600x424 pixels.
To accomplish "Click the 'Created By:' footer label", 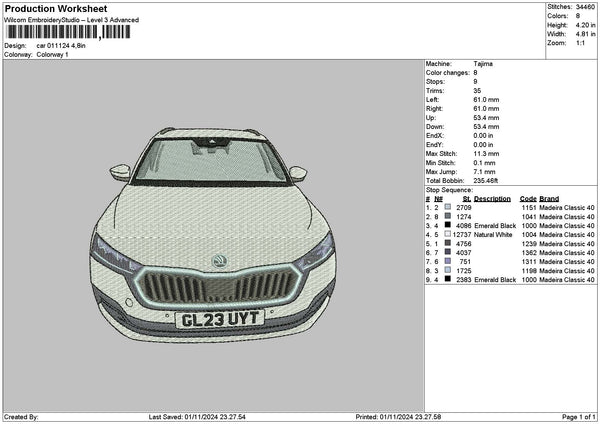I will [x=21, y=417].
